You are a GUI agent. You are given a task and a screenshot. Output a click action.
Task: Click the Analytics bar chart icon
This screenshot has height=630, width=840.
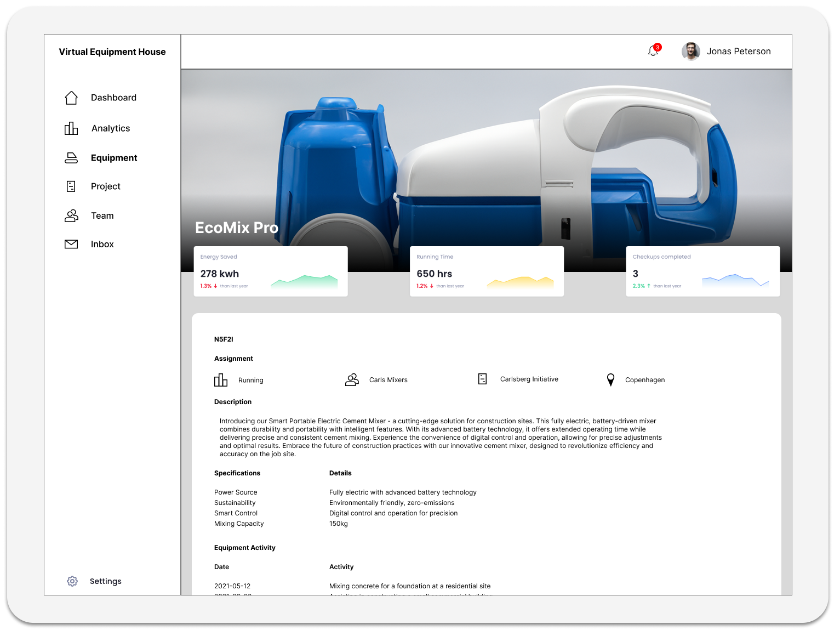[x=71, y=128]
